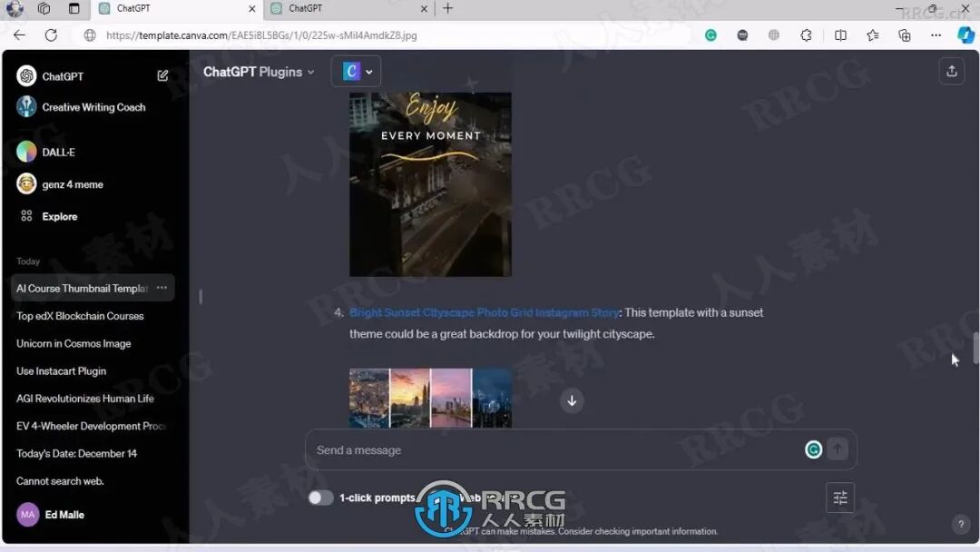Open browser settings and more menu
The width and height of the screenshot is (980, 552).
pos(936,35)
